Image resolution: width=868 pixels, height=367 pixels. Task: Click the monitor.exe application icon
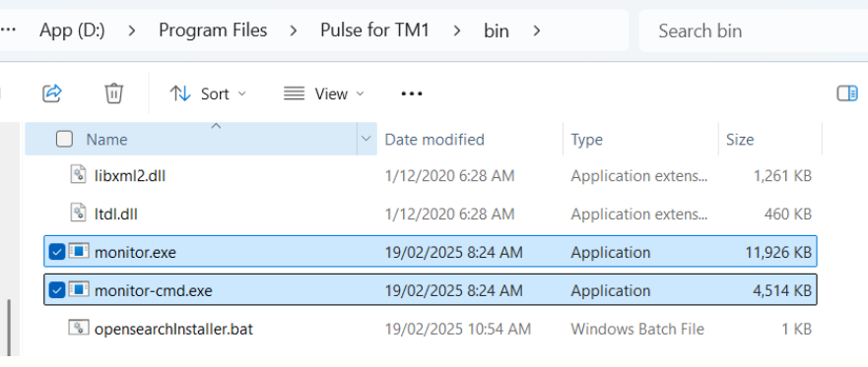(x=79, y=252)
